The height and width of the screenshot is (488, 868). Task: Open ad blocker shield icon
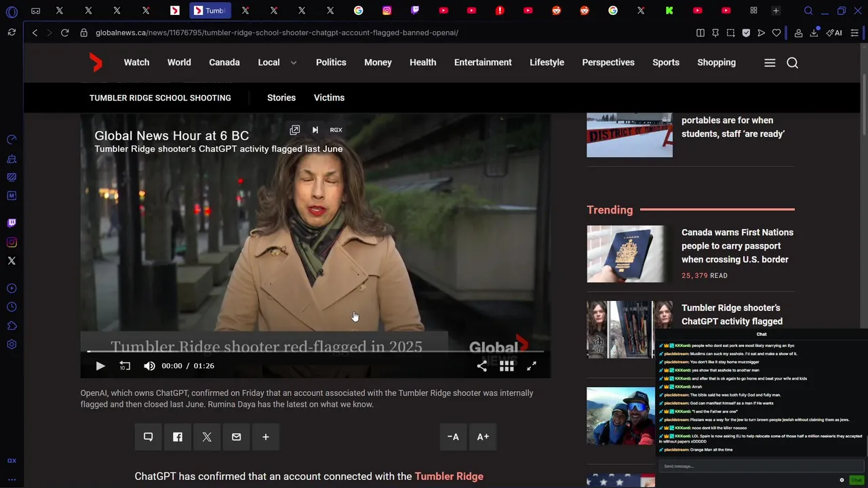tap(746, 33)
